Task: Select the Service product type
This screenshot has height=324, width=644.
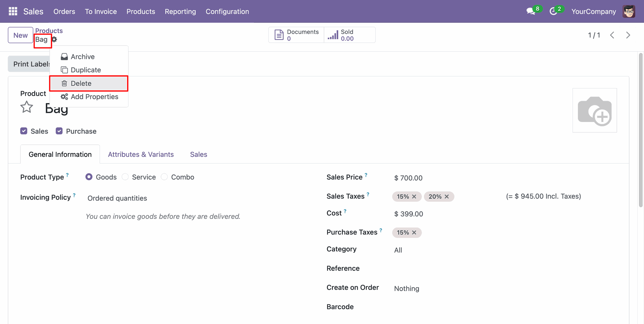Action: pos(125,177)
